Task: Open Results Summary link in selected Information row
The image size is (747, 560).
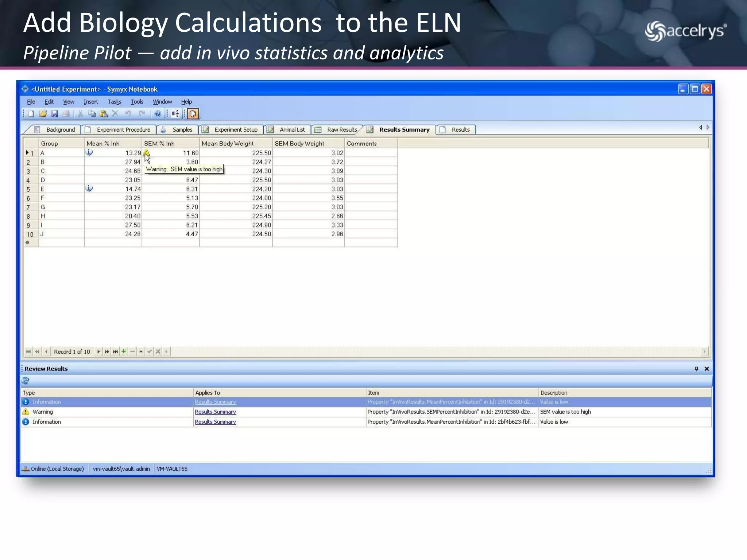Action: coord(215,402)
